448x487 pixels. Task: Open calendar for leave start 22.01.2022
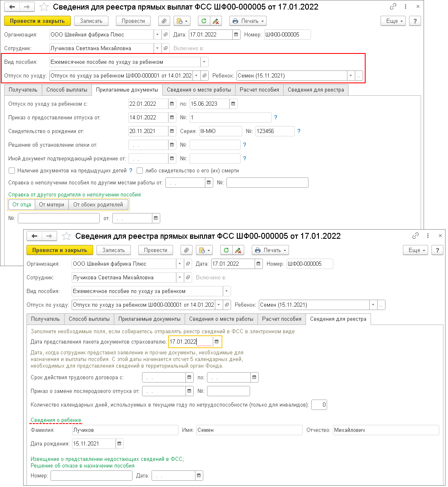pyautogui.click(x=172, y=104)
